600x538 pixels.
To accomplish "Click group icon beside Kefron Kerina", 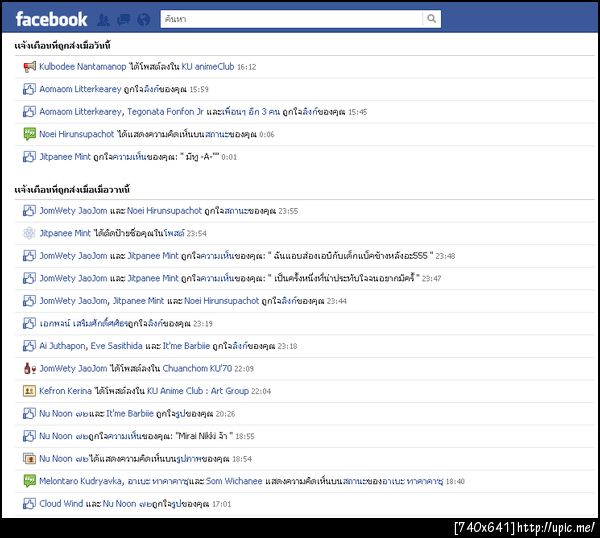I will [29, 391].
